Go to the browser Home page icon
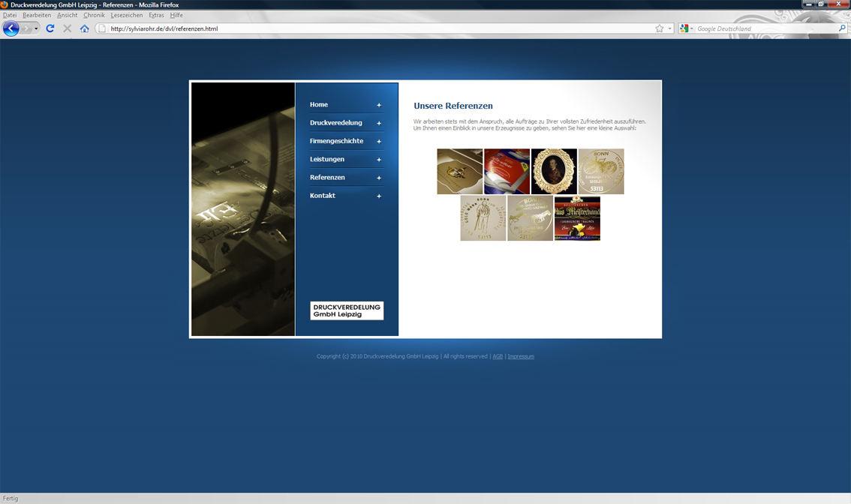 coord(84,28)
